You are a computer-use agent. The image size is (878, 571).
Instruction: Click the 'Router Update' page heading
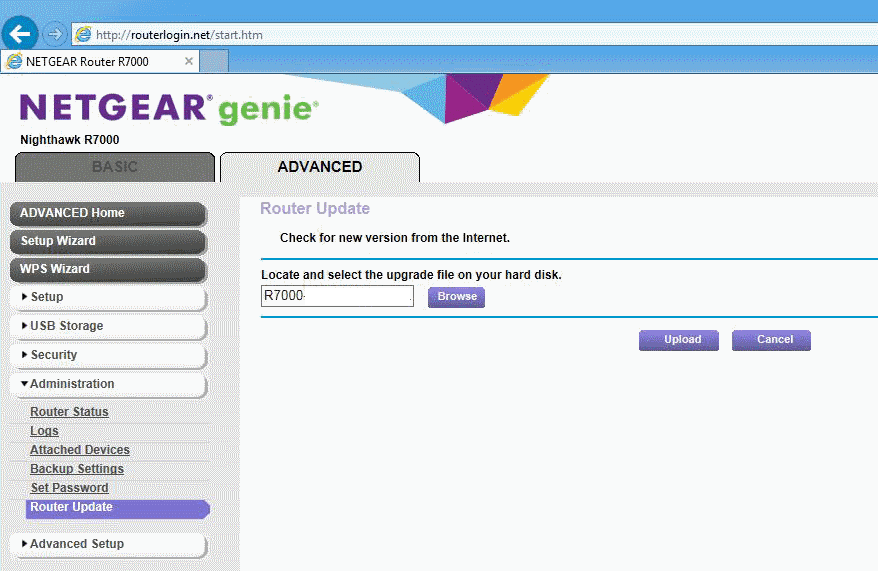click(x=315, y=209)
